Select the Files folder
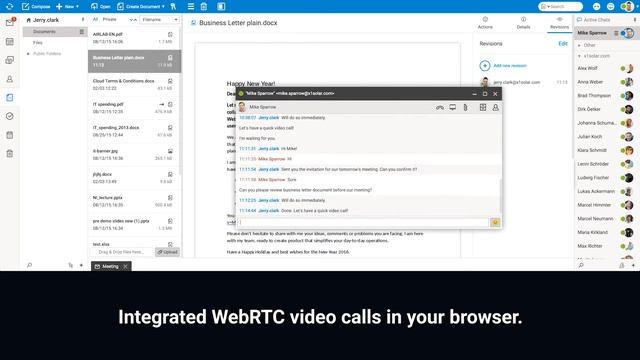The width and height of the screenshot is (640, 360). click(x=38, y=42)
